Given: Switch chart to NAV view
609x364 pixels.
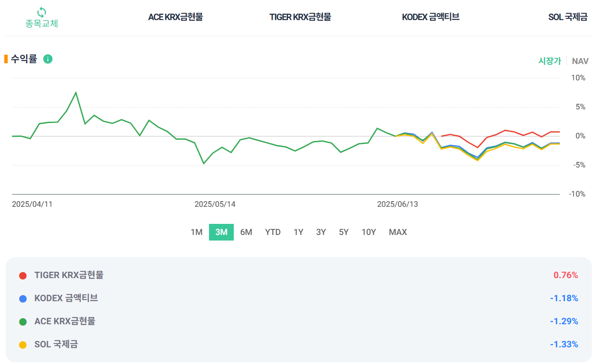Looking at the screenshot, I should (580, 61).
